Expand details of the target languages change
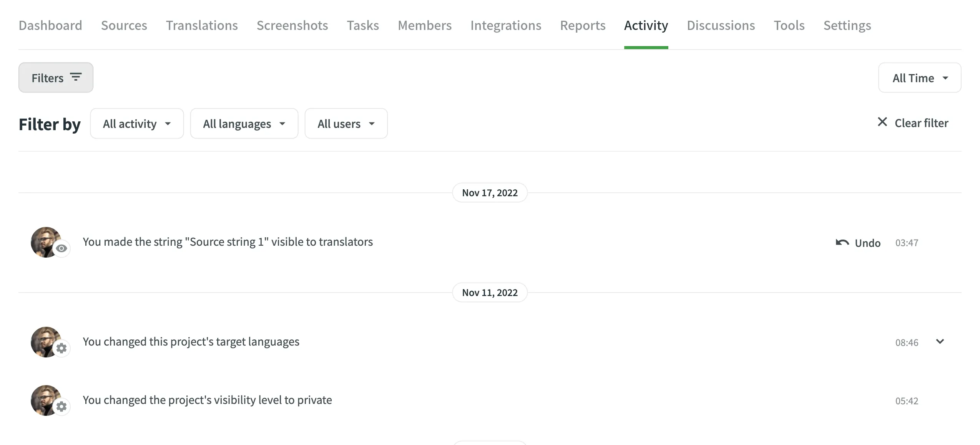The width and height of the screenshot is (980, 445). point(940,341)
